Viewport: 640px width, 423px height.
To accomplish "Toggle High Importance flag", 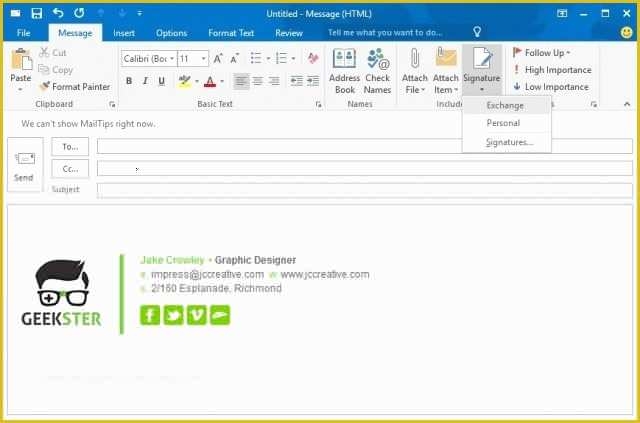I will [x=557, y=70].
